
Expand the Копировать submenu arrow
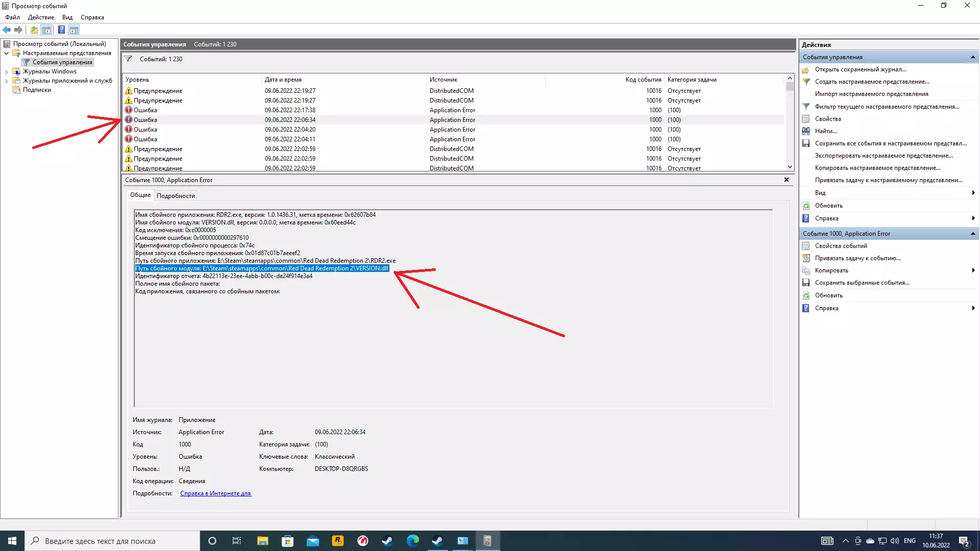[973, 270]
